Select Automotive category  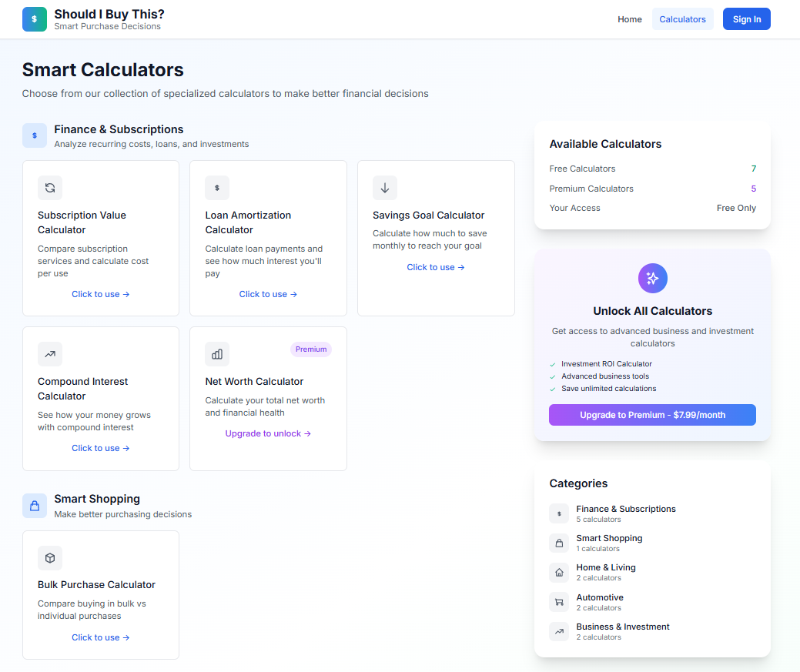pos(653,602)
